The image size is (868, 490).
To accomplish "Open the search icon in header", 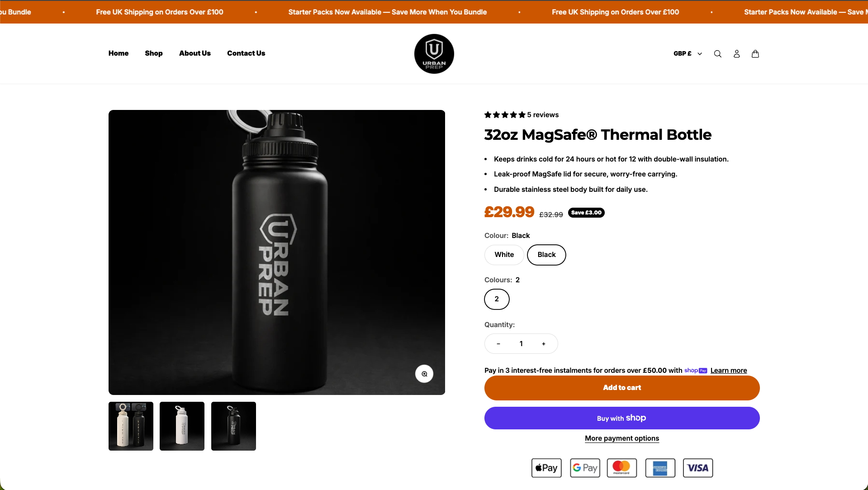I will click(x=717, y=54).
